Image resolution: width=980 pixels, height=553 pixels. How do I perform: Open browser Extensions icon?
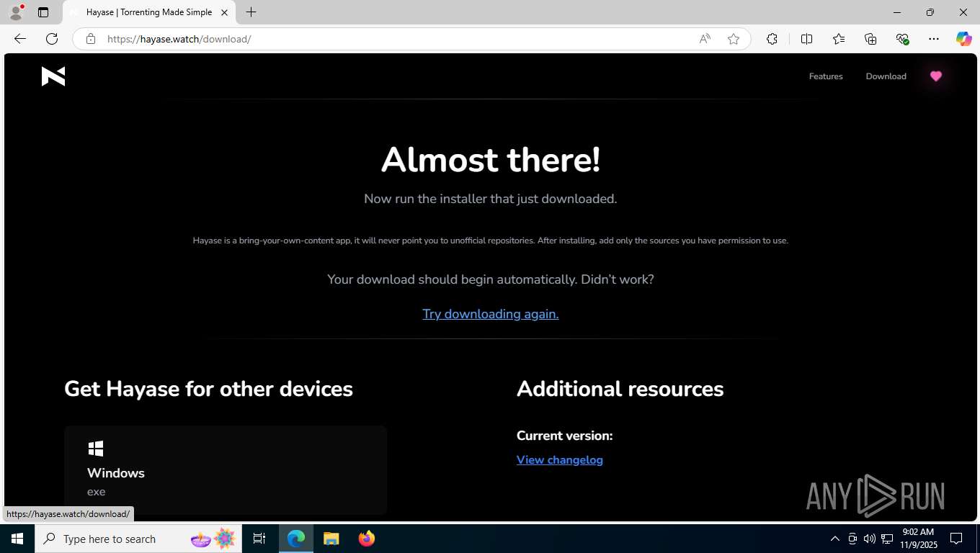click(x=772, y=39)
